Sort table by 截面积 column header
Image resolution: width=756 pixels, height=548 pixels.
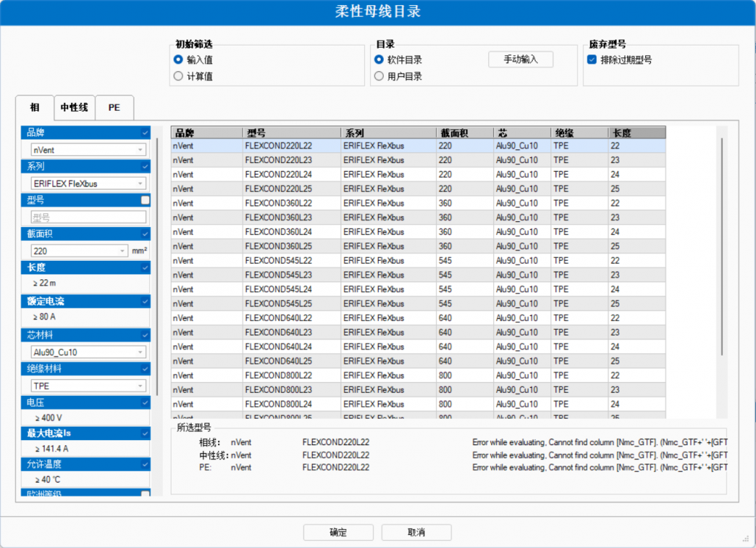point(464,133)
